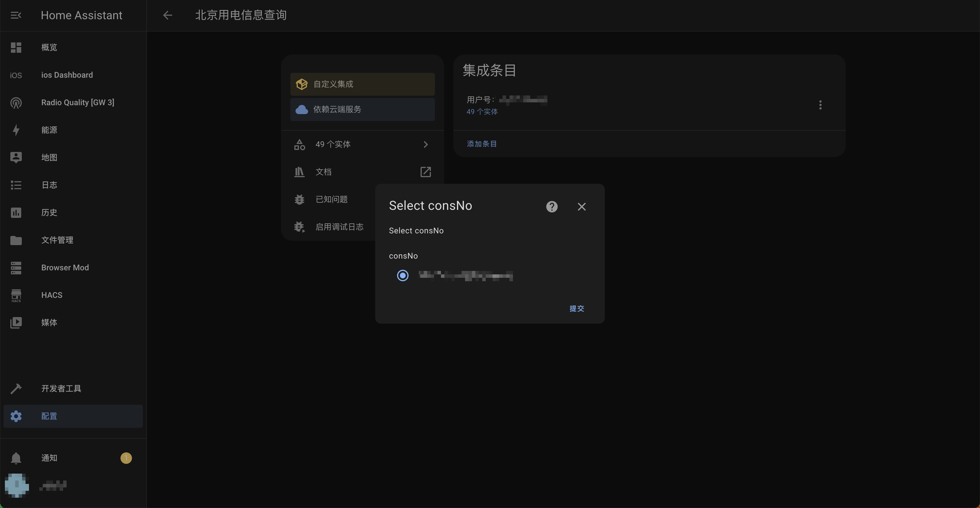Open 文档 documentation external link
The image size is (980, 508).
[x=425, y=172]
